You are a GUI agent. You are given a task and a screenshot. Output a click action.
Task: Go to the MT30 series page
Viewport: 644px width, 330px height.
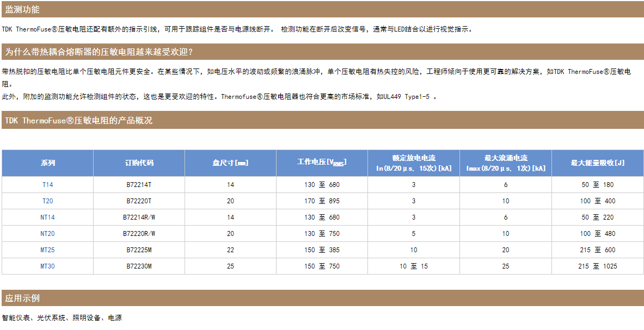point(48,266)
